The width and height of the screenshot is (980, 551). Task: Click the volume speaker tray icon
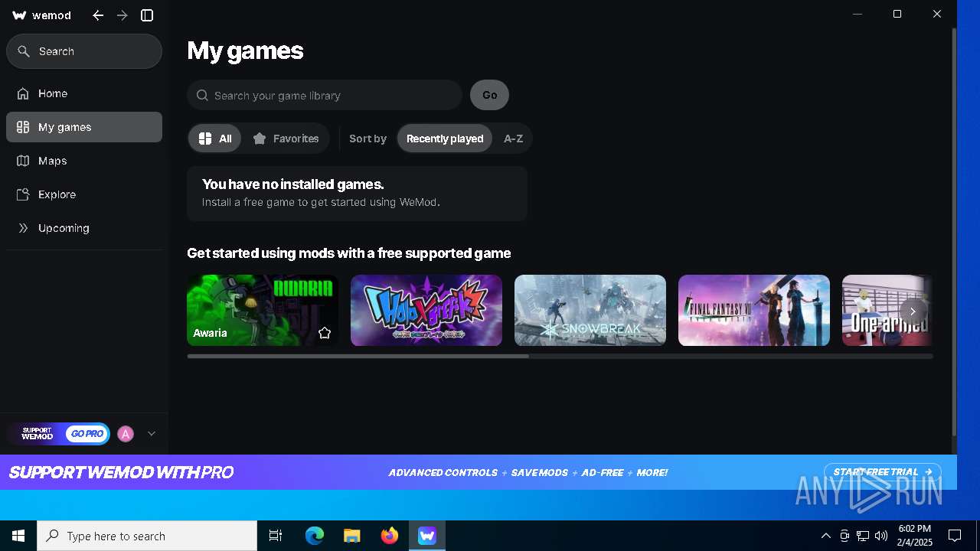coord(881,536)
